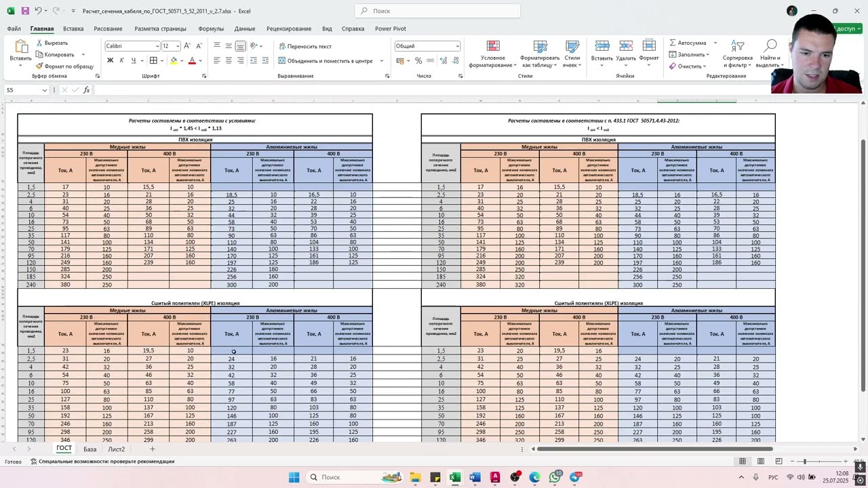Toggle italic formatting (К)
This screenshot has height=488, width=868.
pyautogui.click(x=121, y=60)
